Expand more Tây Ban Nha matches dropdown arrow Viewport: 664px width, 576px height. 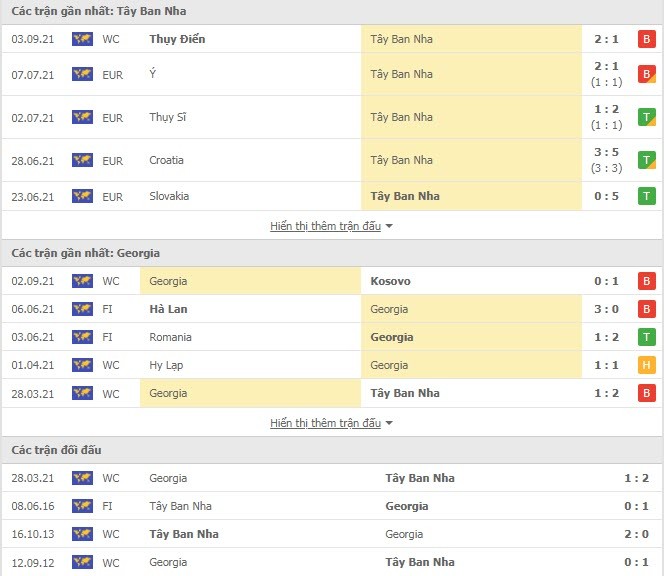[x=389, y=226]
